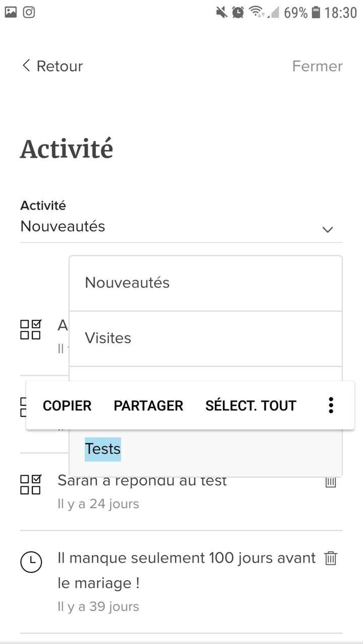Tap the trash icon on 'Sarah a répondu au test'
363x644 pixels.
[331, 482]
